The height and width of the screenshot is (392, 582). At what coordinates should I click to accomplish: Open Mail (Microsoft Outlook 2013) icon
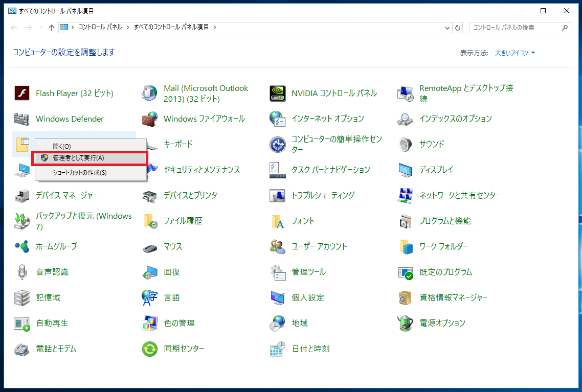click(x=149, y=93)
